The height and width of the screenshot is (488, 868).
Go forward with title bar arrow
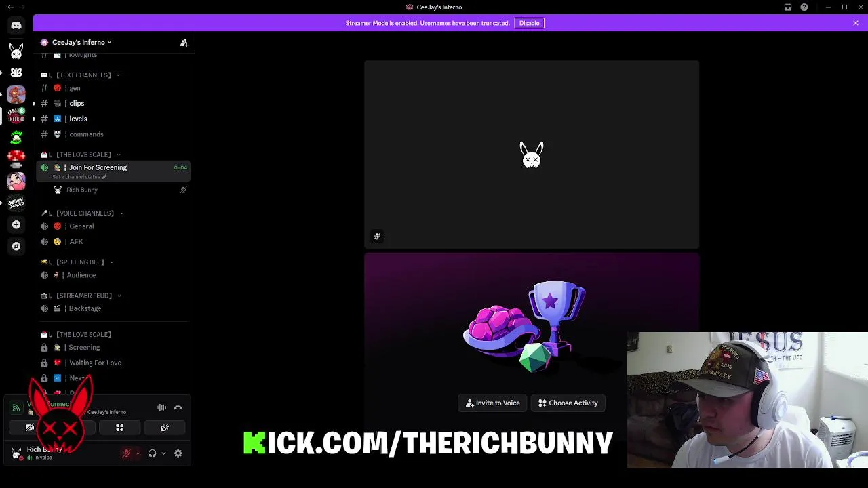point(23,7)
